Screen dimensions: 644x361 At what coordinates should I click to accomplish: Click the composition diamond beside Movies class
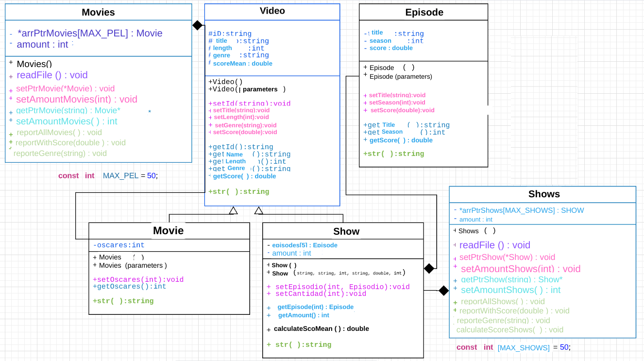coord(197,25)
